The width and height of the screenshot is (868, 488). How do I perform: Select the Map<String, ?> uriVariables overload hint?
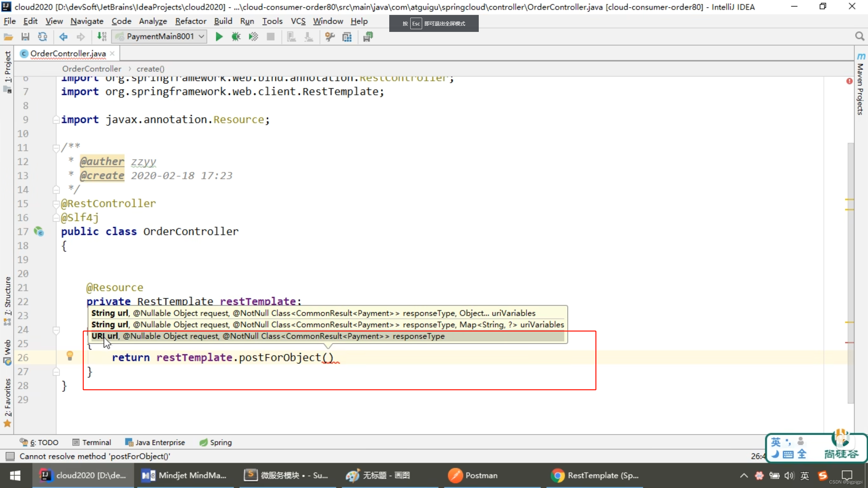coord(328,325)
